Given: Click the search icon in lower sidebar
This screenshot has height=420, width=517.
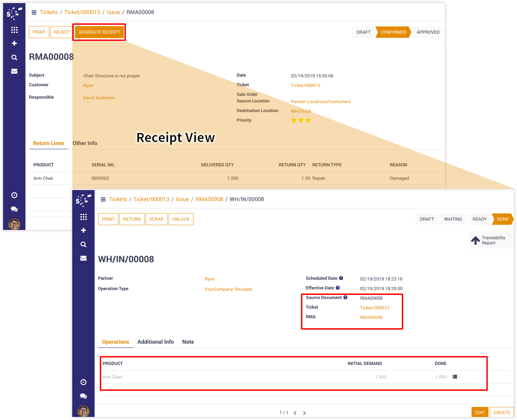Looking at the screenshot, I should click(83, 244).
